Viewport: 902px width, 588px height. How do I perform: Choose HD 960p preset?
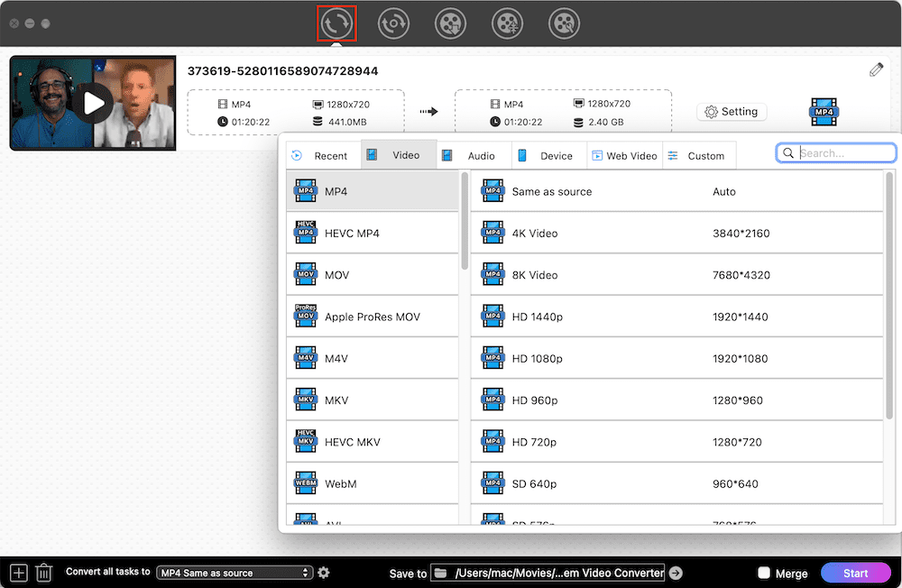(676, 400)
